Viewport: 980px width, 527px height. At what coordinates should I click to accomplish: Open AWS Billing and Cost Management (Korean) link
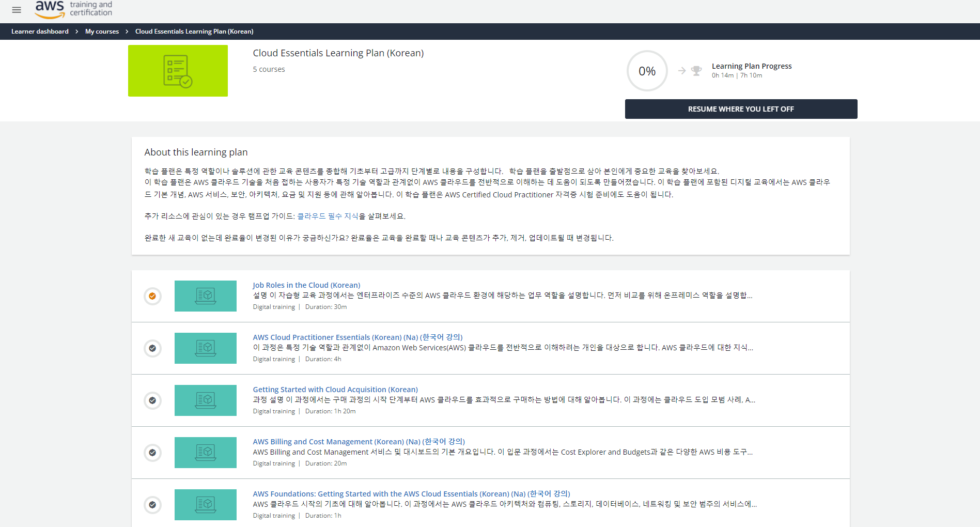click(359, 442)
